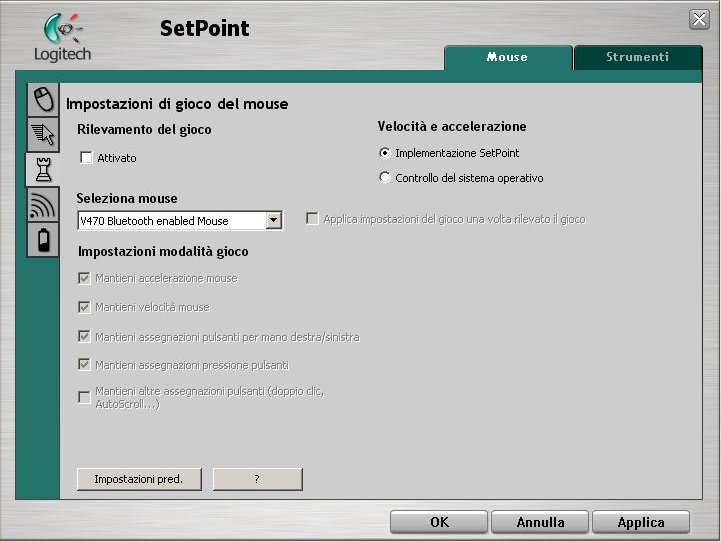Image resolution: width=721 pixels, height=542 pixels.
Task: Click the Impostazioni di gioco del mouse heading
Action: (177, 104)
